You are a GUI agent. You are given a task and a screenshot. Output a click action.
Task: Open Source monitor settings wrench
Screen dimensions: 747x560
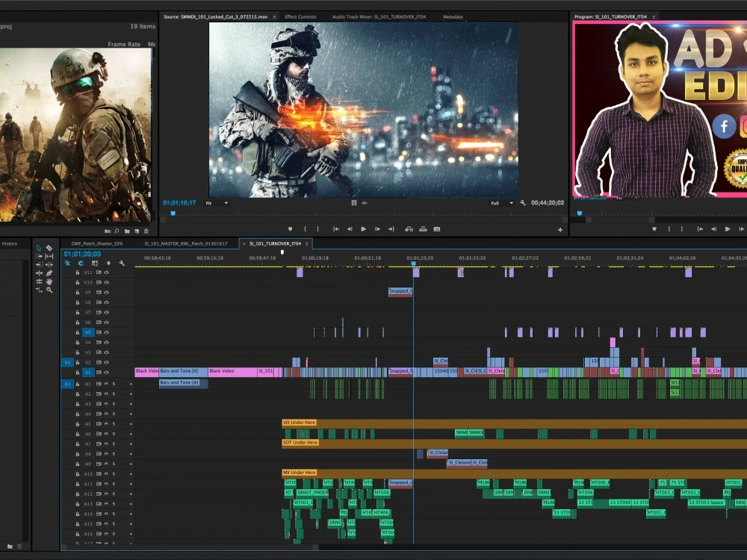523,203
